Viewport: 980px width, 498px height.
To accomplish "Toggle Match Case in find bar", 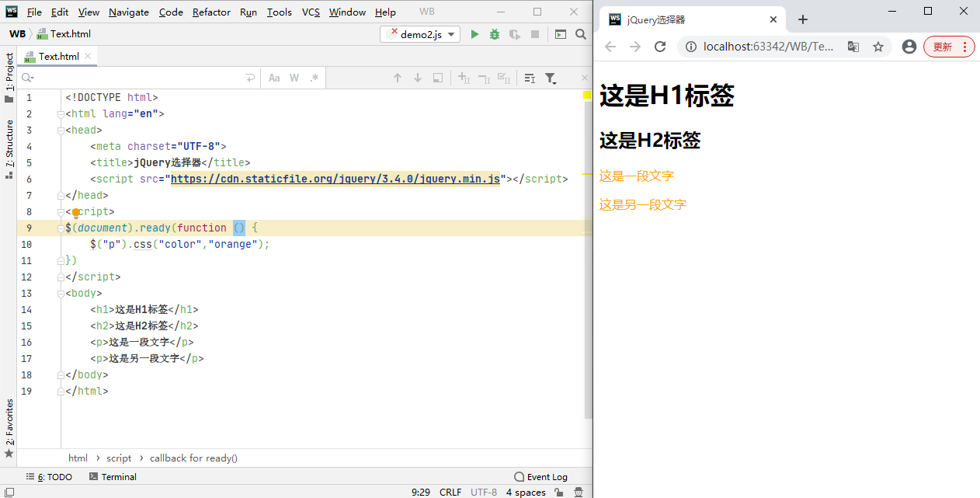I will 274,78.
